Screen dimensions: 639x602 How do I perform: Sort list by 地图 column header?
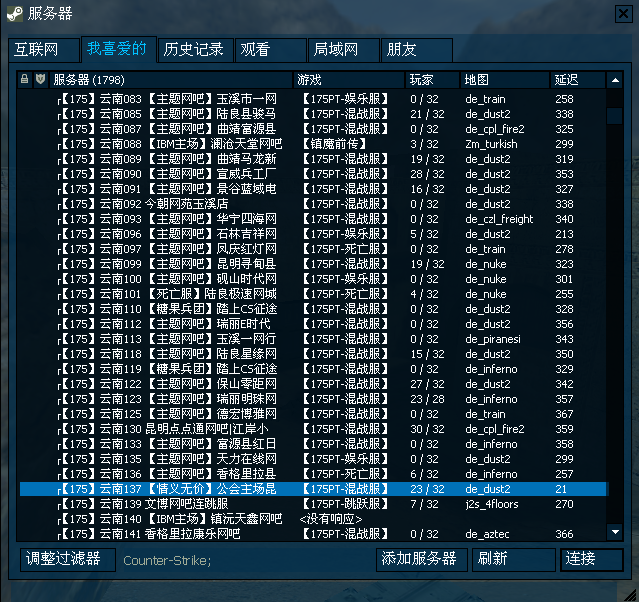click(505, 79)
